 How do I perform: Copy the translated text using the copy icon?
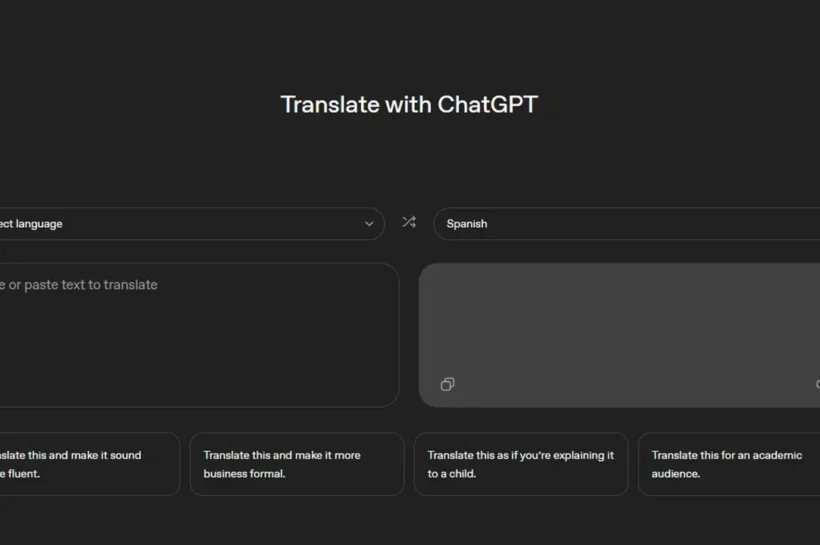447,384
